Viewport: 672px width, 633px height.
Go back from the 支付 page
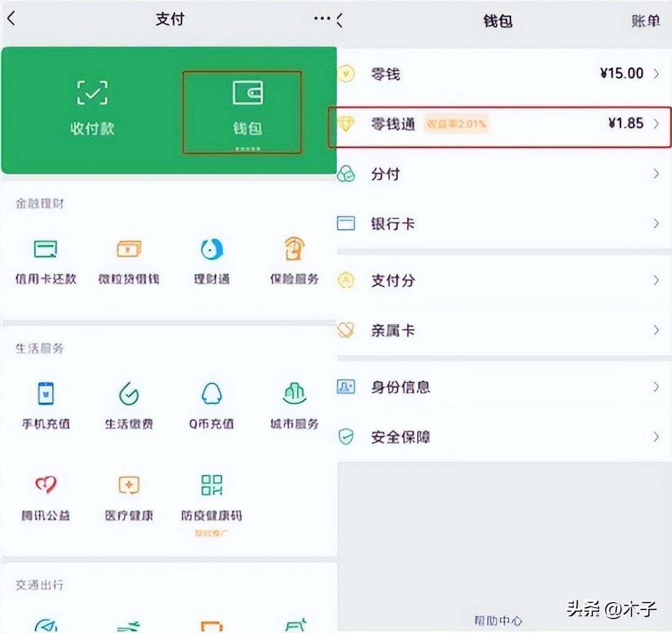11,19
